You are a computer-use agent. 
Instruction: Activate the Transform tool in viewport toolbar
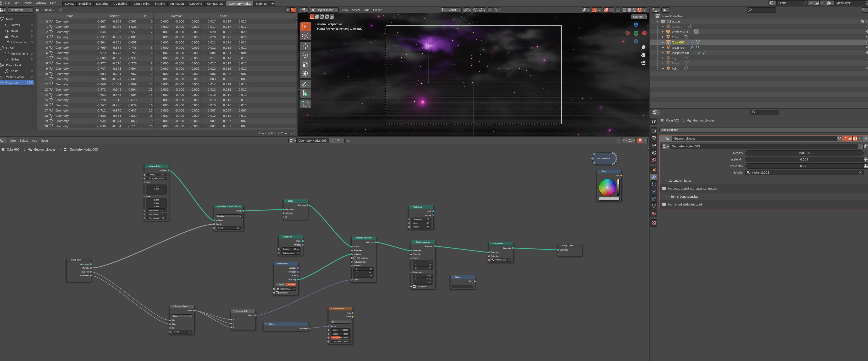coord(305,73)
